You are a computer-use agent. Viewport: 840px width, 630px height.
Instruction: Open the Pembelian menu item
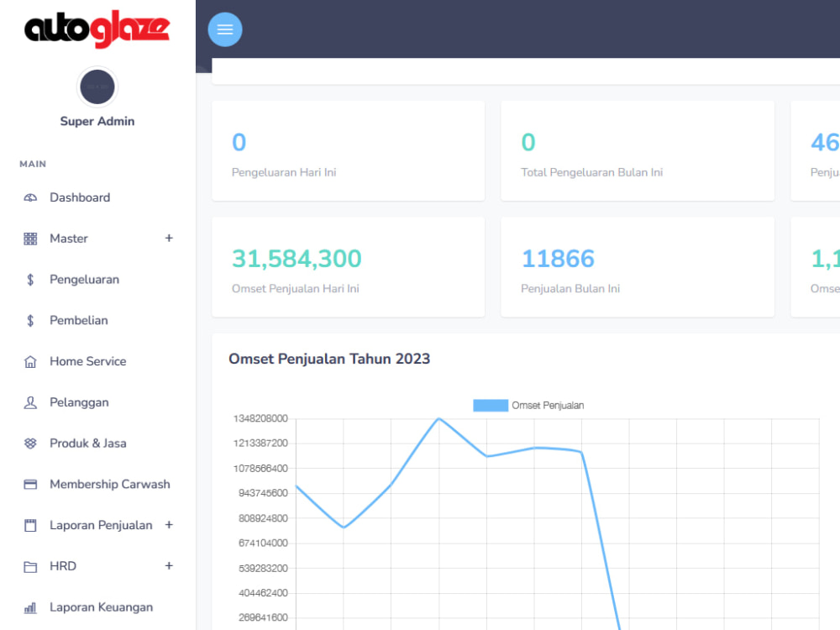[x=79, y=320]
